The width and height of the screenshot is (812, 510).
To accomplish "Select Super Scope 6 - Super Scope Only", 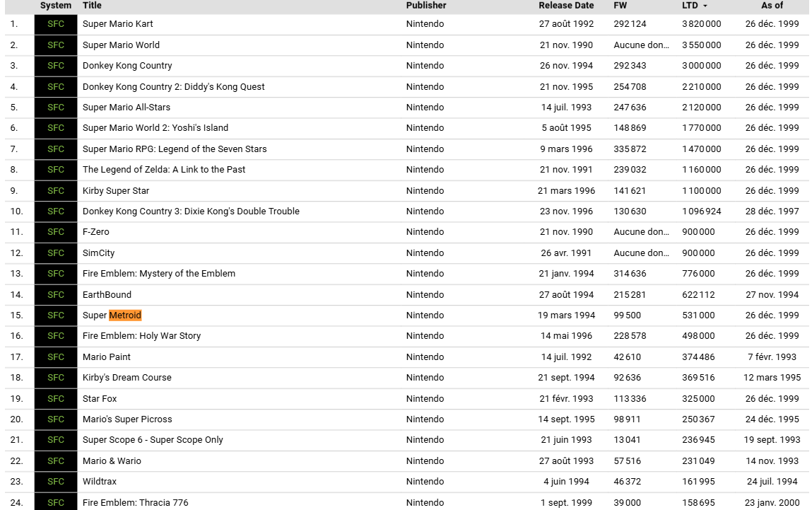I will coord(153,440).
